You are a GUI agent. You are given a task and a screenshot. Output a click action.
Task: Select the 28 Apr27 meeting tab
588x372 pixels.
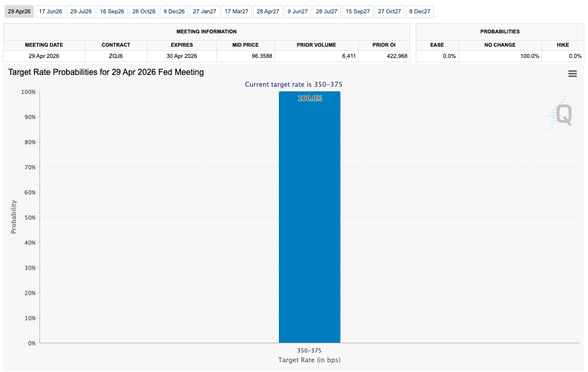click(x=268, y=11)
